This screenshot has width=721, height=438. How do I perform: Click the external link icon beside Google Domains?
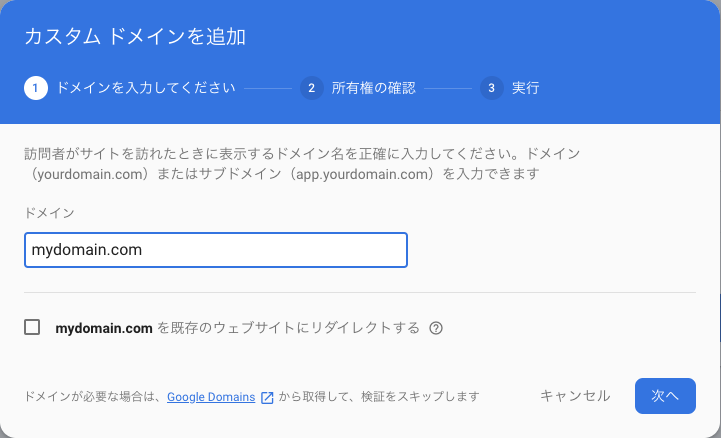pyautogui.click(x=267, y=397)
